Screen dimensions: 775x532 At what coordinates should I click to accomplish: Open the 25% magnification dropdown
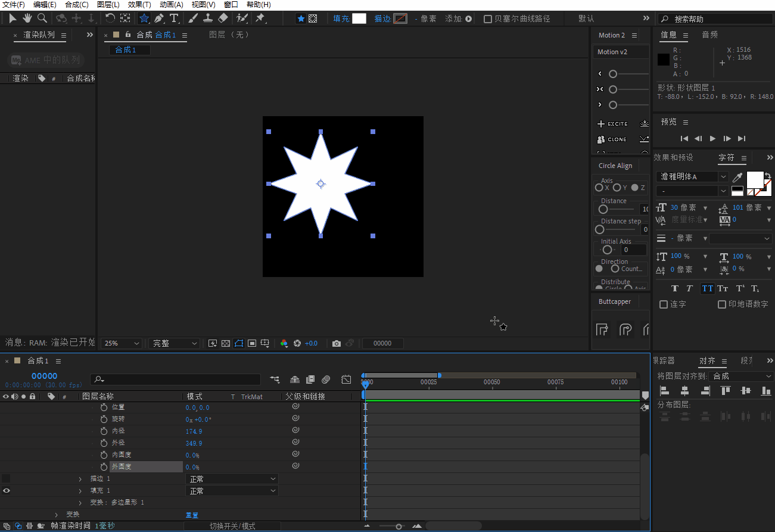[x=122, y=344]
